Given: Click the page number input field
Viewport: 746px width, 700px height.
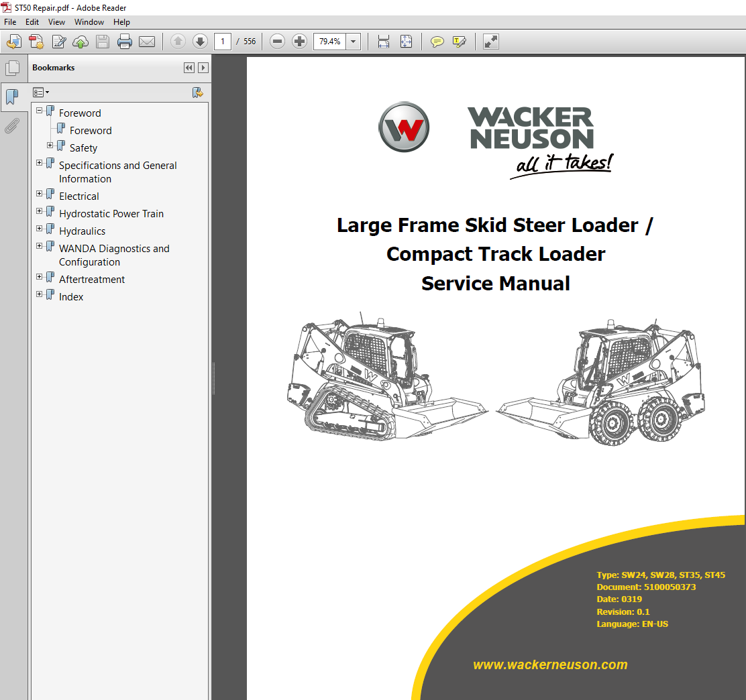Looking at the screenshot, I should pyautogui.click(x=223, y=41).
